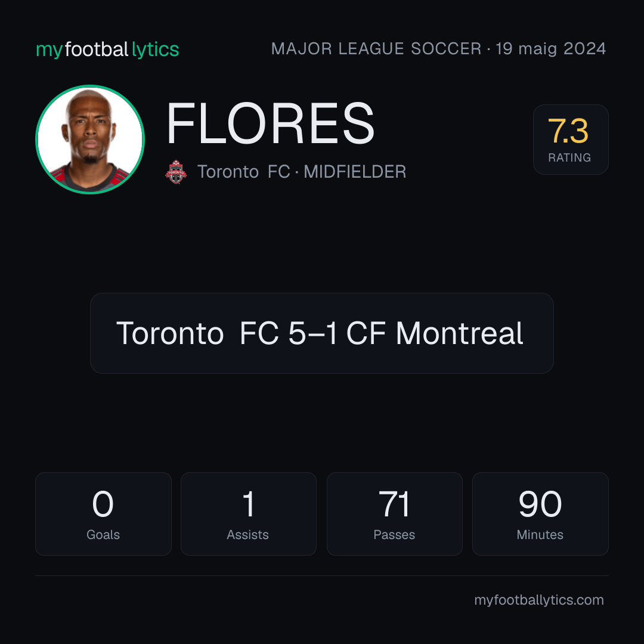Click the green lytics part of logo
644x644 pixels.
point(155,49)
